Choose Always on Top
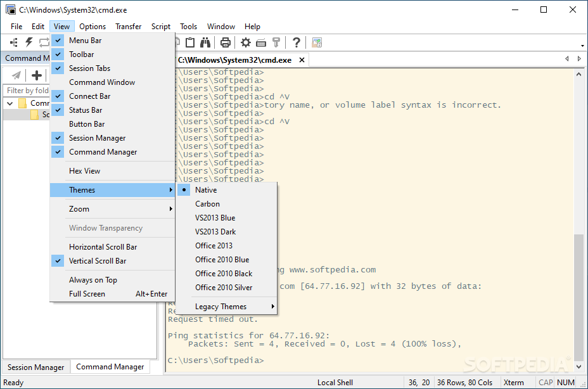 coord(113,280)
